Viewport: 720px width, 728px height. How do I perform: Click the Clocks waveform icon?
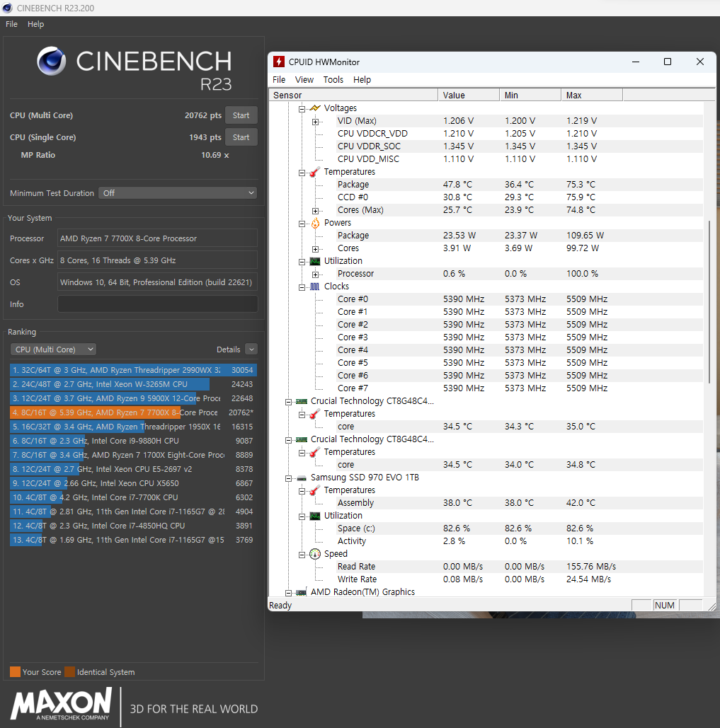point(315,287)
